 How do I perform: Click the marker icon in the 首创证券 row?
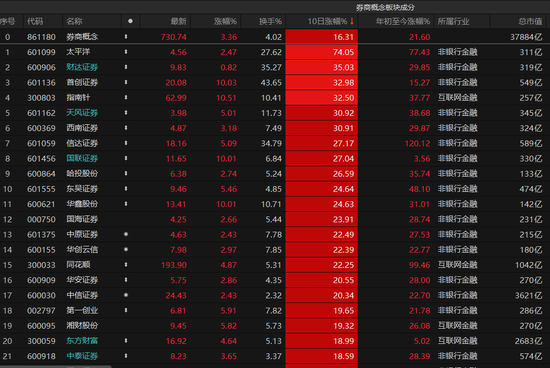point(126,82)
